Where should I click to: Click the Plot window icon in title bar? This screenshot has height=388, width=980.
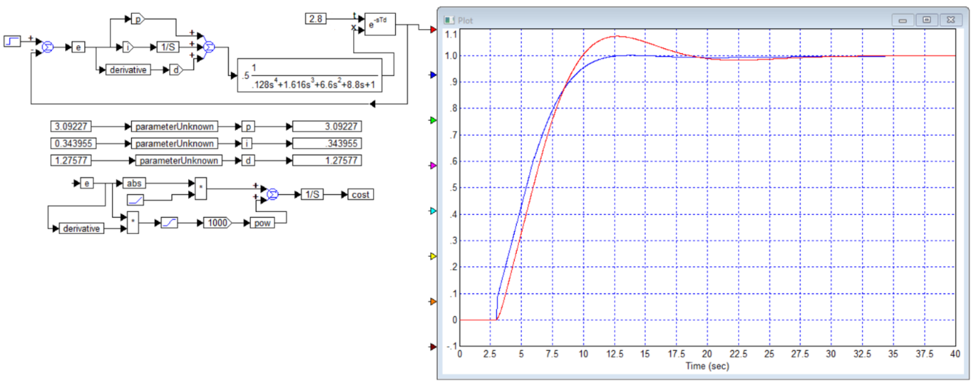coord(449,20)
